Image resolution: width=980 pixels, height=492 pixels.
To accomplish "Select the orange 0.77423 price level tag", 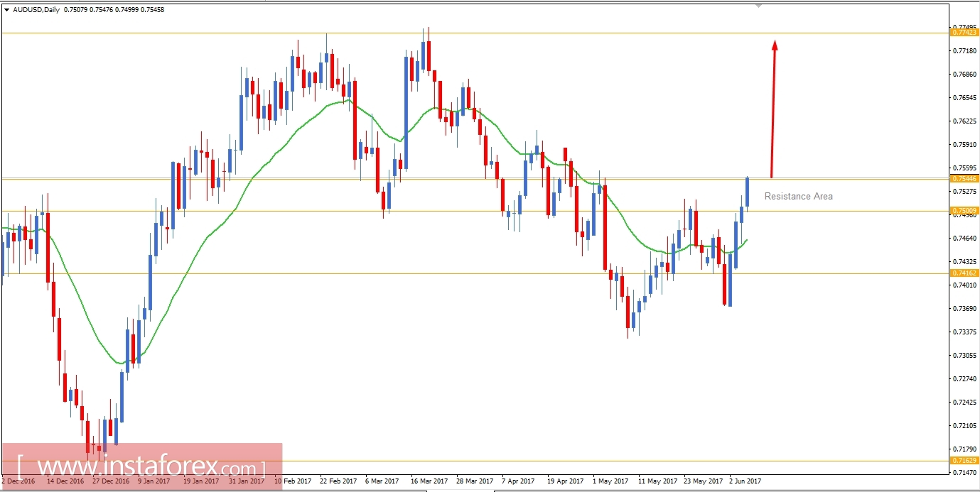I will tap(966, 33).
